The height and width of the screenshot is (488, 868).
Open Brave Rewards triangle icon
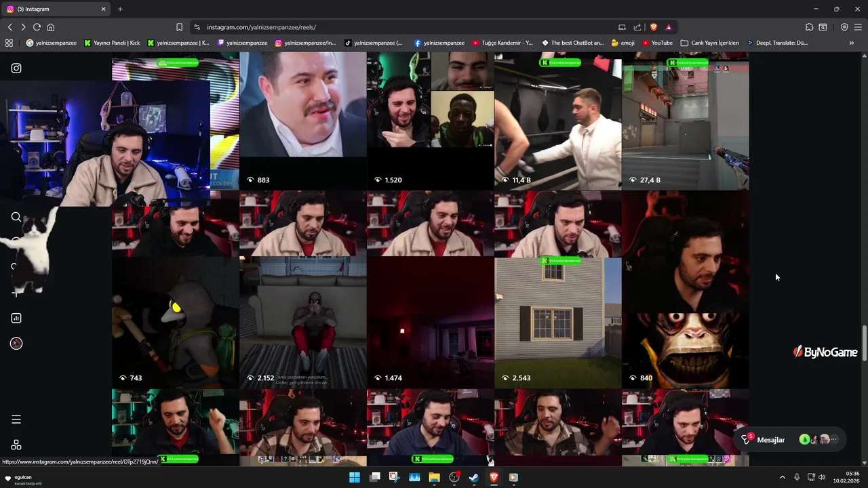tap(669, 27)
